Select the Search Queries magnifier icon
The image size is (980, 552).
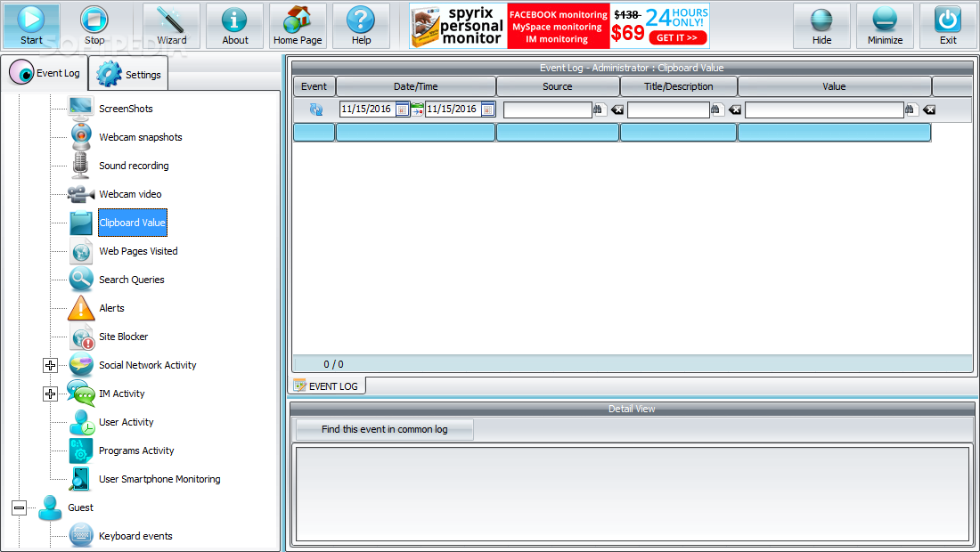tap(81, 280)
